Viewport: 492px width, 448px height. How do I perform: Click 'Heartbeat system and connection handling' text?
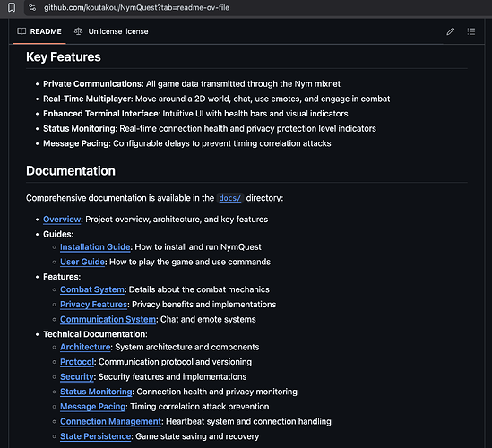click(248, 422)
